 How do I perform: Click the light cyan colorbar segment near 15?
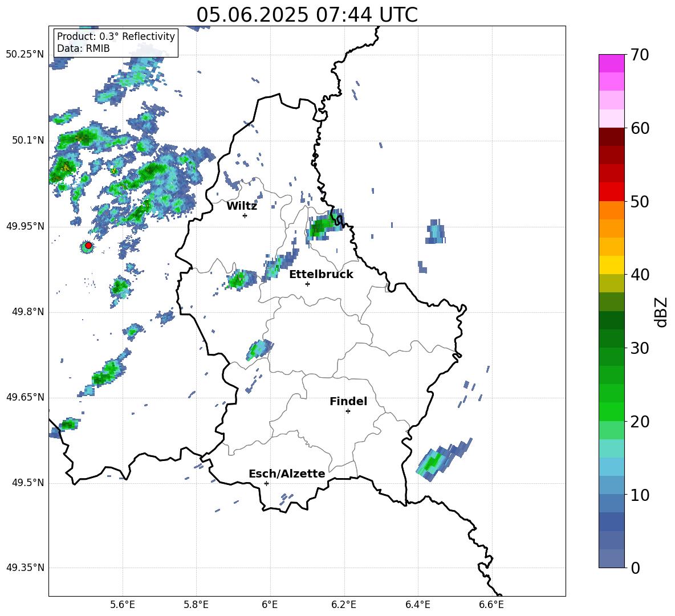click(612, 448)
